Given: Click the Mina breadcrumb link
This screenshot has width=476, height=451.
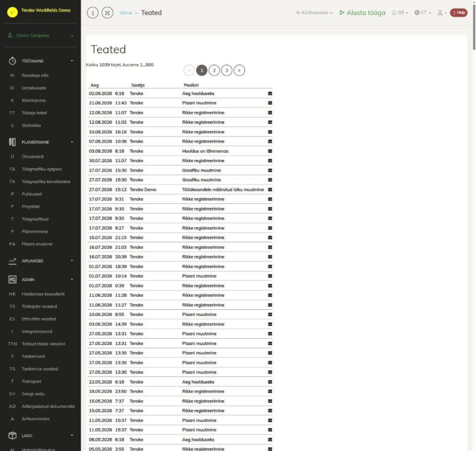Looking at the screenshot, I should pos(126,13).
